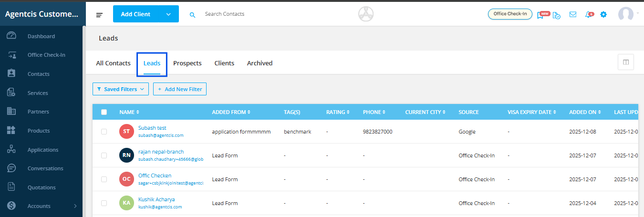Click the Add New Filter button

[x=180, y=89]
